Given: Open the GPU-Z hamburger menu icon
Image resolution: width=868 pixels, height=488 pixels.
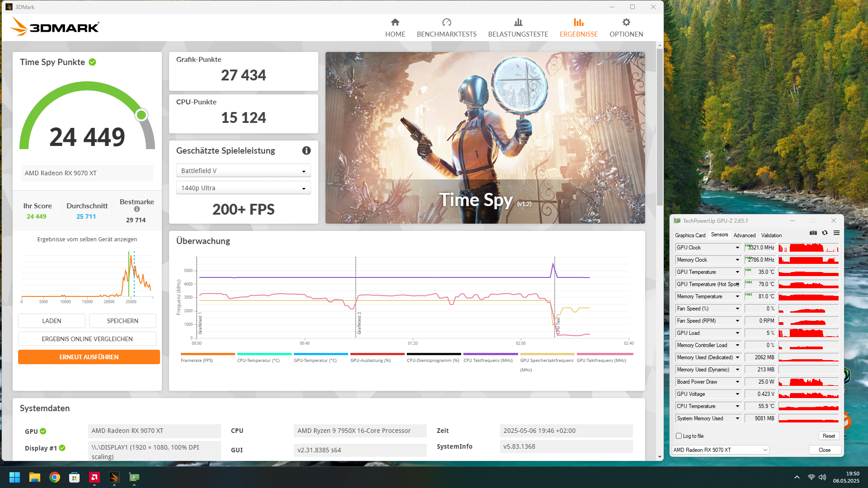Looking at the screenshot, I should [836, 233].
